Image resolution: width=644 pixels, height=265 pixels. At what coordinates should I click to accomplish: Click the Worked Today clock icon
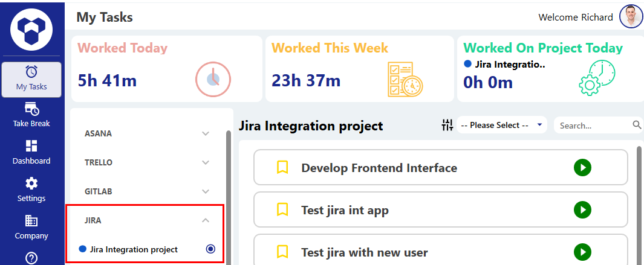[213, 80]
